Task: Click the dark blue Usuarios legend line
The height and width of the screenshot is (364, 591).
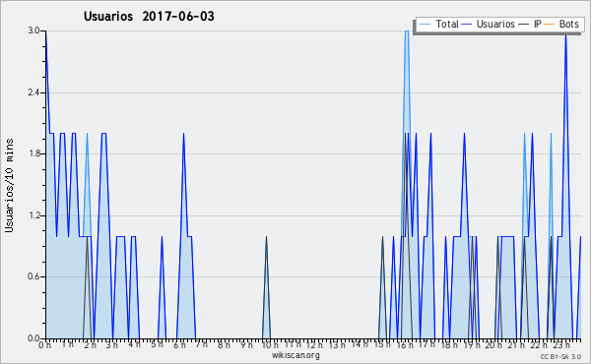Action: [467, 25]
